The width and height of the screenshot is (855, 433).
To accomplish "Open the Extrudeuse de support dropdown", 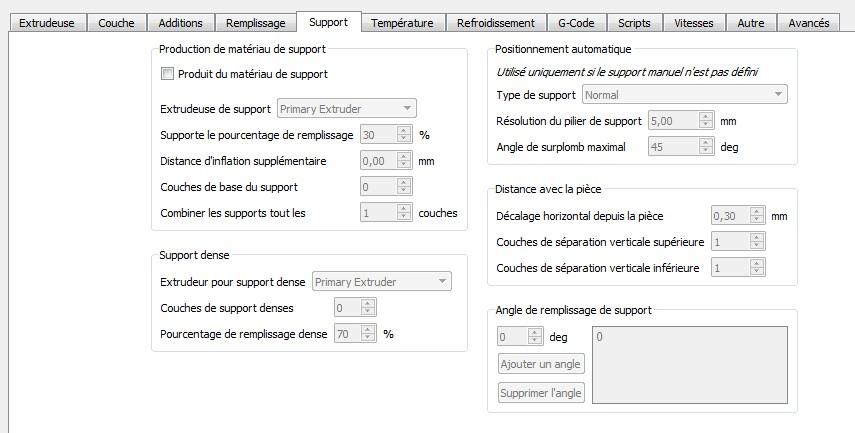I will pyautogui.click(x=347, y=109).
